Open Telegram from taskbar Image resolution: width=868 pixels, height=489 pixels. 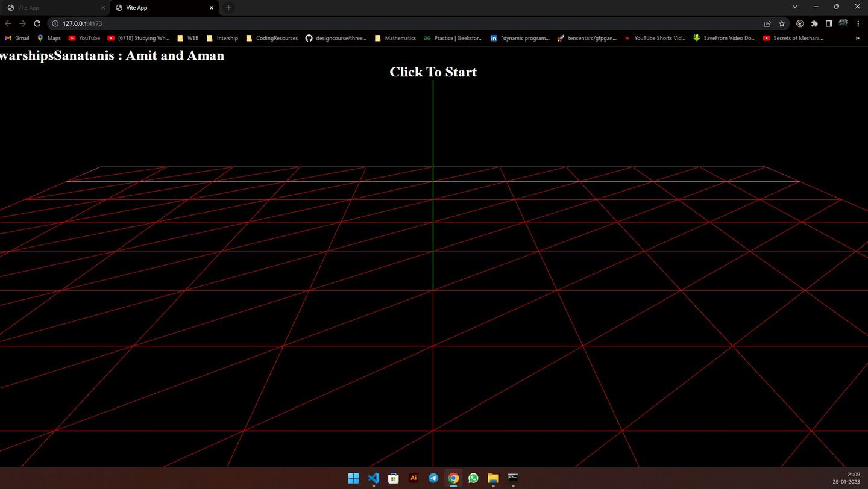[433, 478]
